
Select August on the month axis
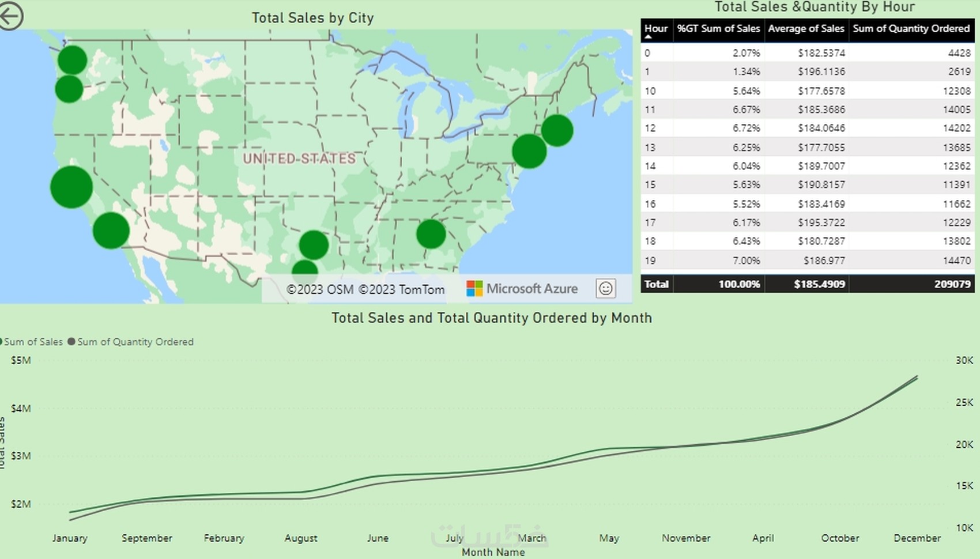(301, 538)
